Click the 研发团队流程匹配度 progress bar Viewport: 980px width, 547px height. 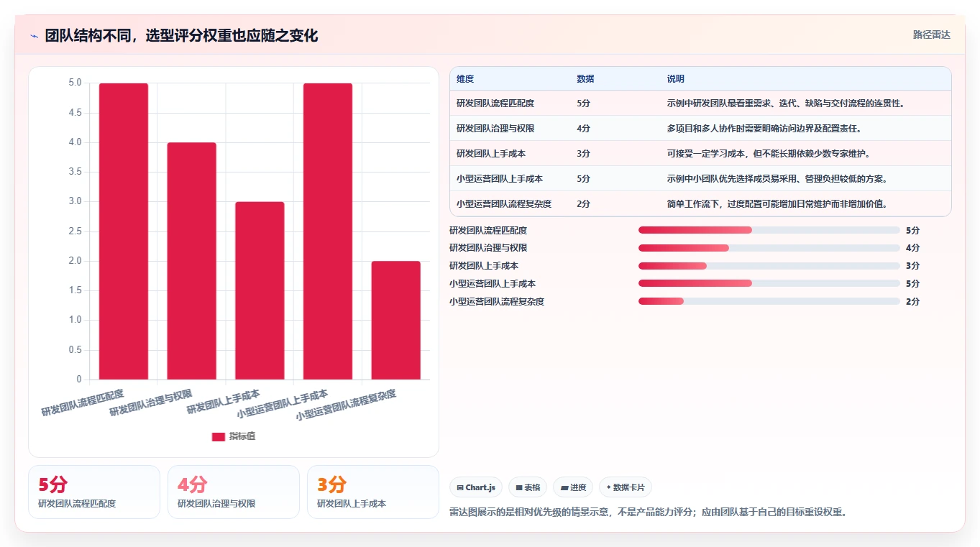tap(769, 230)
